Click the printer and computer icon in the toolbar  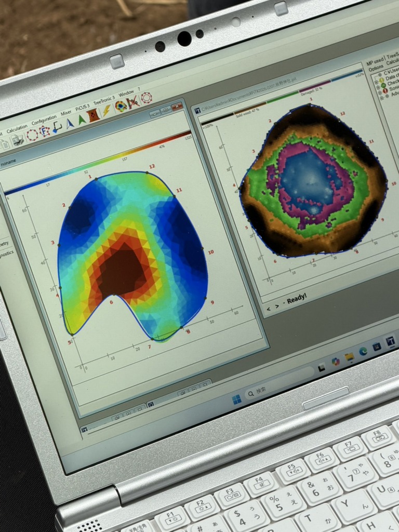(18, 139)
